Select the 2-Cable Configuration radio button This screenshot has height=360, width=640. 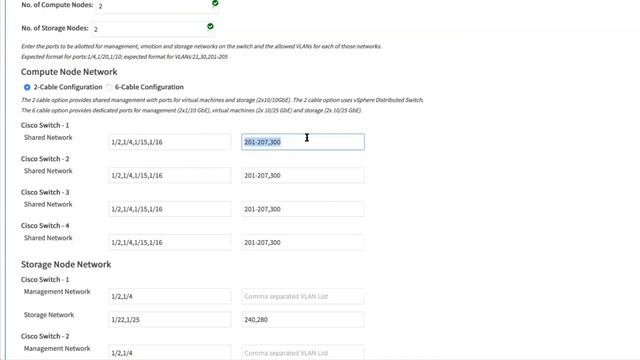click(x=27, y=87)
